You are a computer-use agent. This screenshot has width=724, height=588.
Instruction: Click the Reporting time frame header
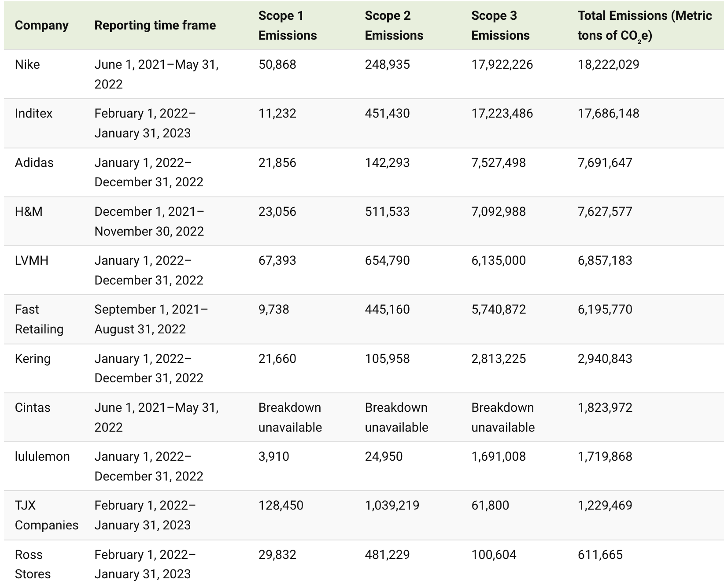click(155, 26)
